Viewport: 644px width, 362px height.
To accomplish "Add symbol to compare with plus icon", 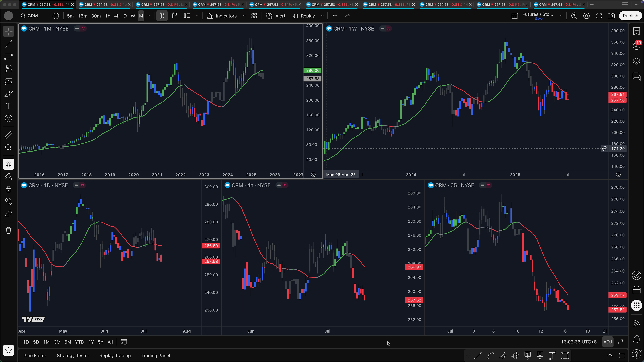I will point(56,16).
